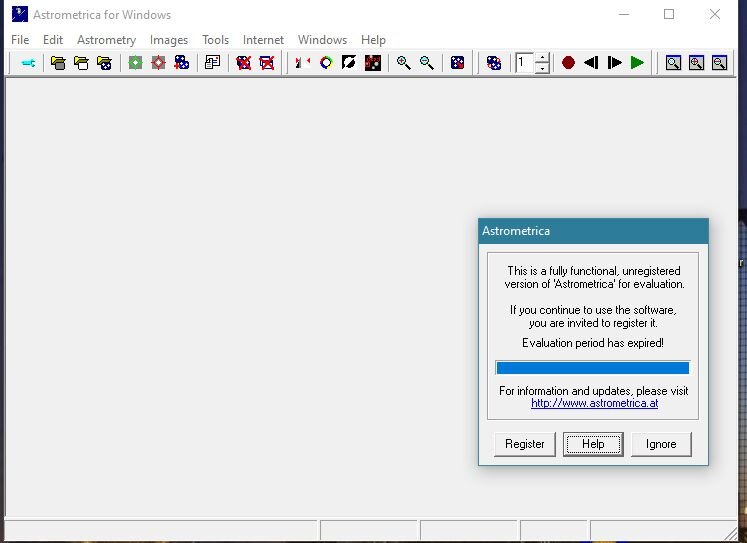Step forward with the black right arrow
Viewport: 747px width, 543px height.
(x=615, y=63)
